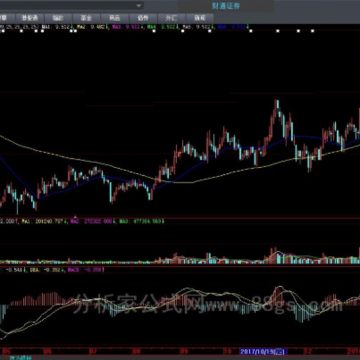Select the highlighted 2017/10/19 date marker
The height and width of the screenshot is (360, 360).
point(263,351)
